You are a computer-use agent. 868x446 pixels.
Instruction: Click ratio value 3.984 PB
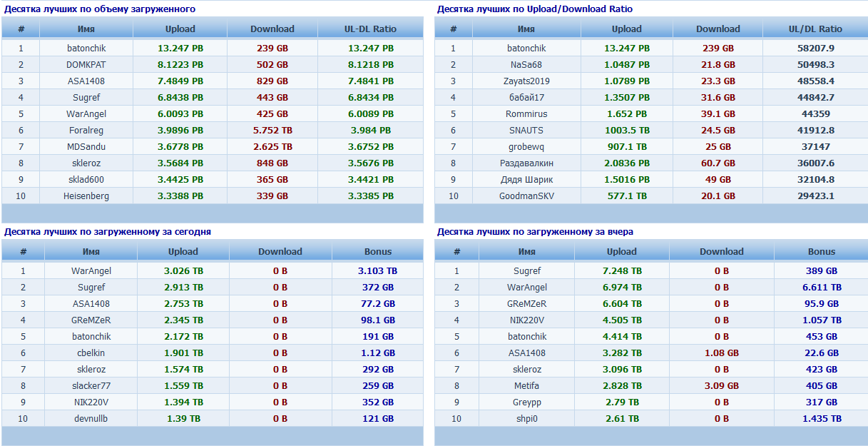(371, 130)
